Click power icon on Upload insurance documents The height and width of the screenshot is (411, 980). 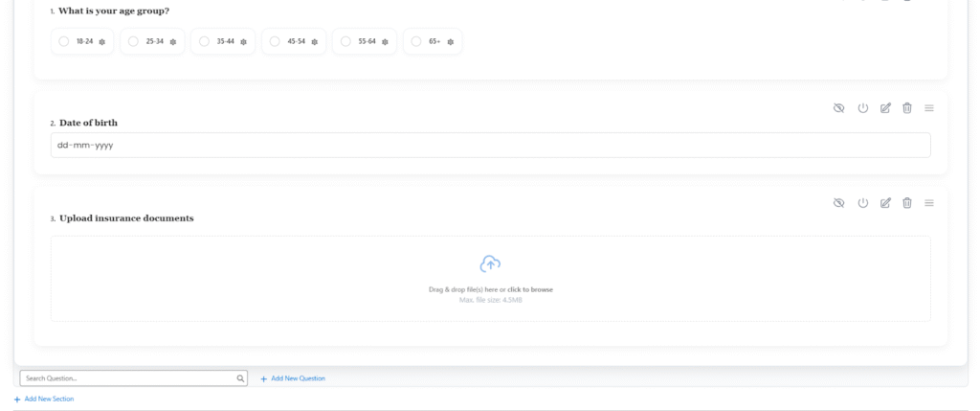[862, 203]
